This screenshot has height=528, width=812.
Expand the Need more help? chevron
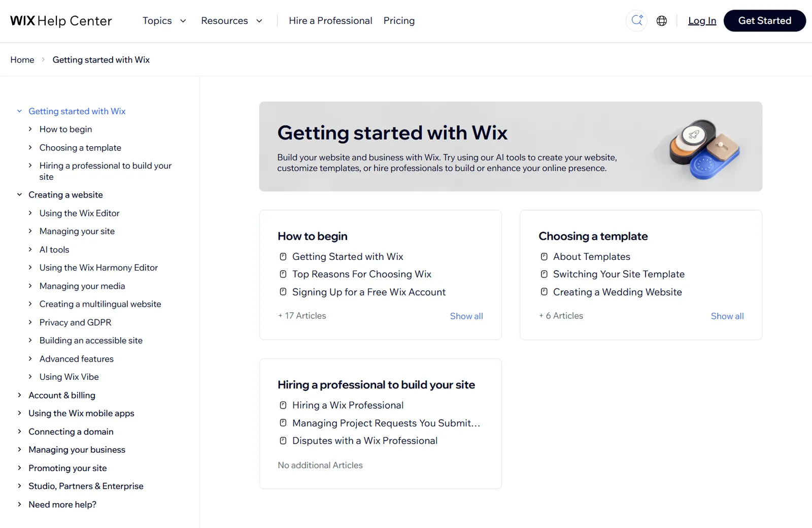tap(19, 504)
